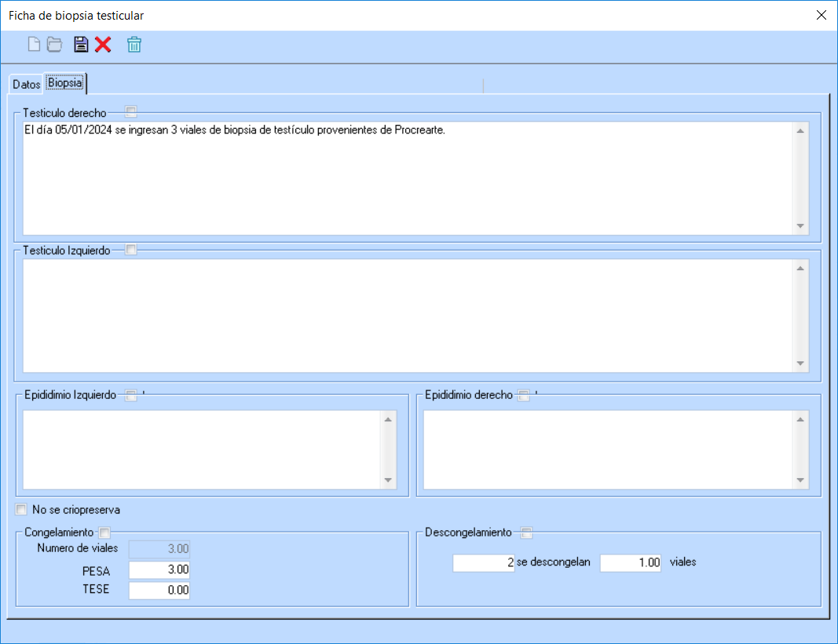Open an existing record with folder icon
838x644 pixels.
(54, 44)
